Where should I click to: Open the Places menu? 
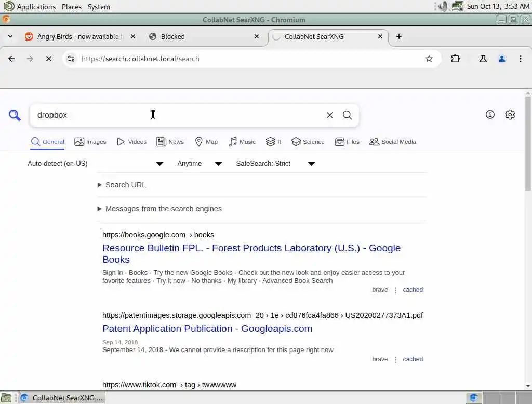pos(72,6)
